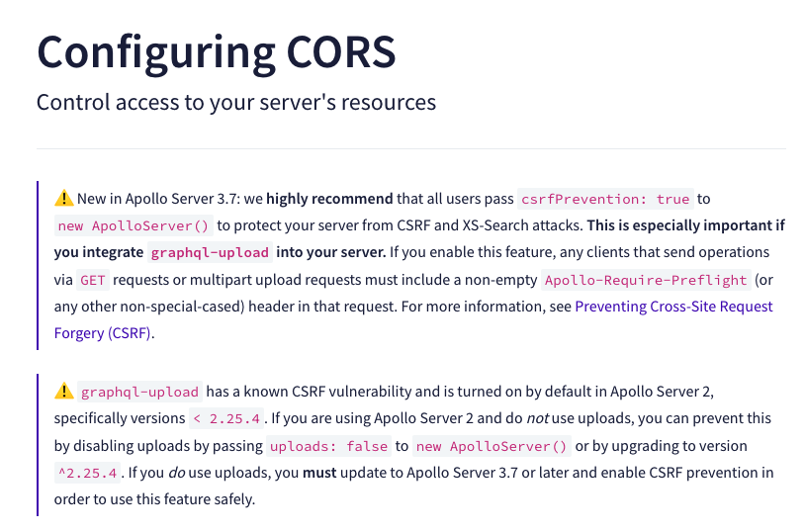Click the warning icon beside 'New in Apollo Server 3.7'
Viewport: 805px width, 532px height.
coord(63,198)
